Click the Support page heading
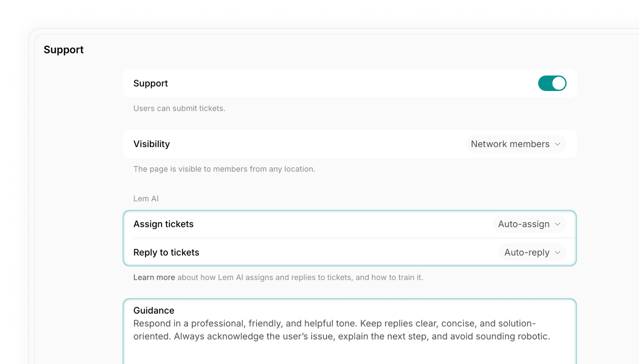This screenshot has width=639, height=364. pyautogui.click(x=64, y=50)
